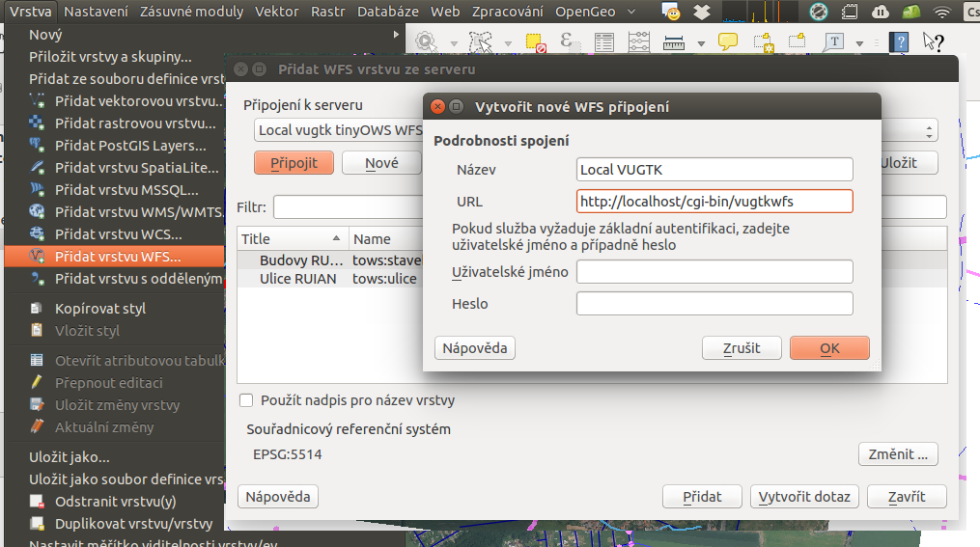980x547 pixels.
Task: Expand the Select Features tool dropdown arrow
Action: pos(508,43)
